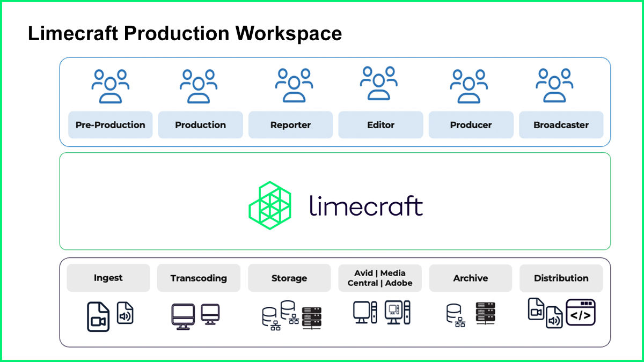Select the Pre-Production label box
This screenshot has height=362, width=644.
tap(110, 125)
